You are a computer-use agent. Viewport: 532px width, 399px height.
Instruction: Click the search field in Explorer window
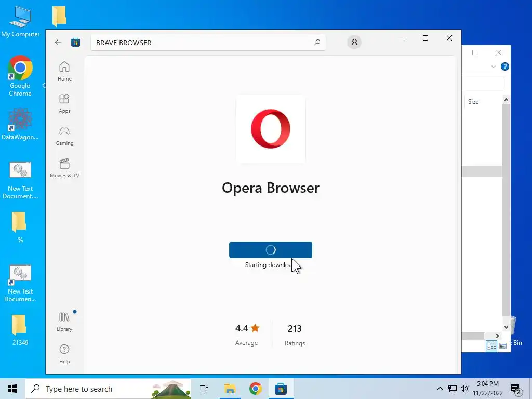tap(483, 84)
